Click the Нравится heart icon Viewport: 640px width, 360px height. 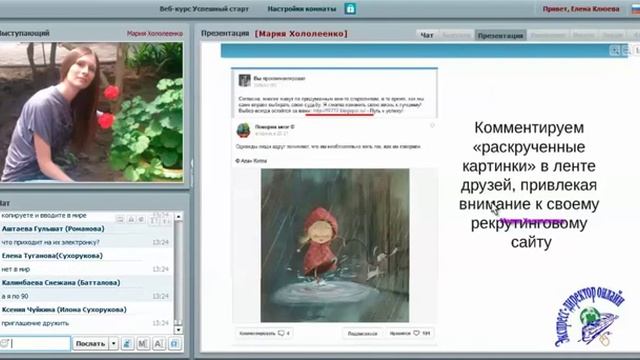pos(416,333)
